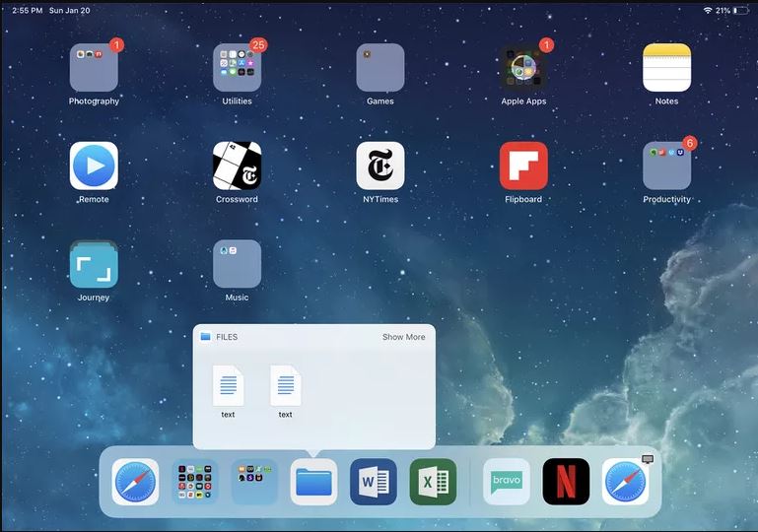Tap Show More in the Files popup

(404, 337)
